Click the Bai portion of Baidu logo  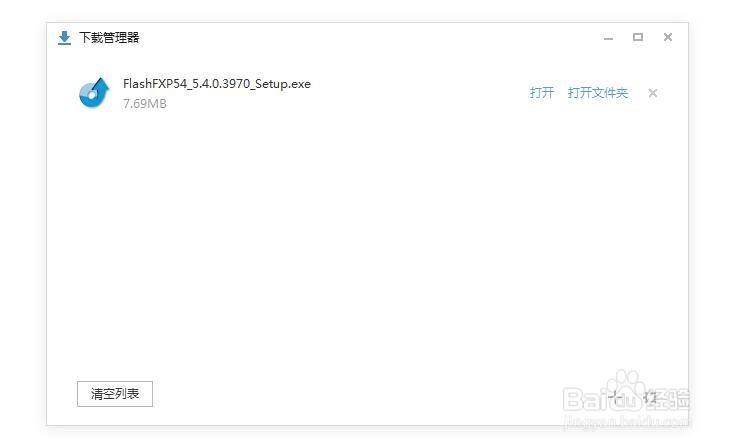click(585, 399)
